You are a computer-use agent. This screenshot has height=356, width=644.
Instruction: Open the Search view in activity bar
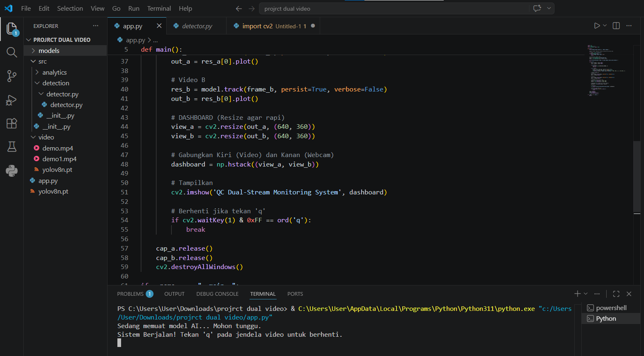[11, 52]
